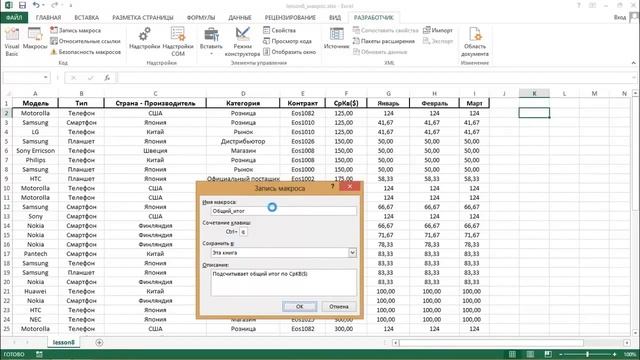This screenshot has height=360, width=640.
Task: Confirm macro recording with ОК
Action: [x=299, y=306]
